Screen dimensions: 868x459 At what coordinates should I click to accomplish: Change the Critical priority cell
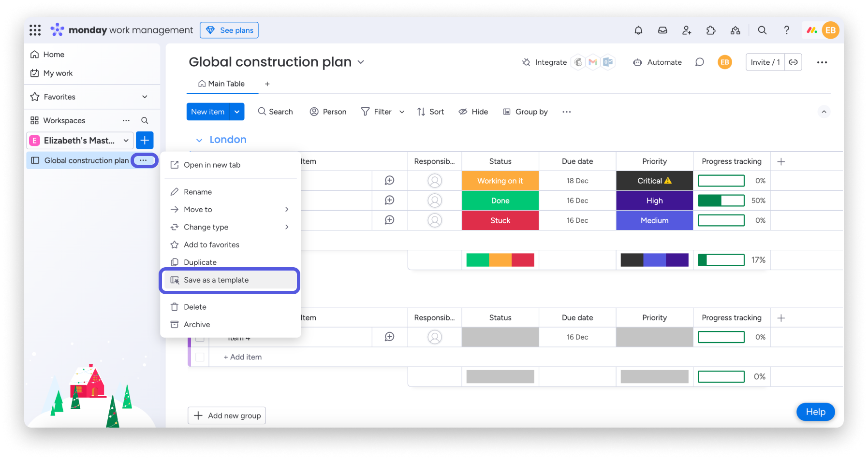coord(654,181)
